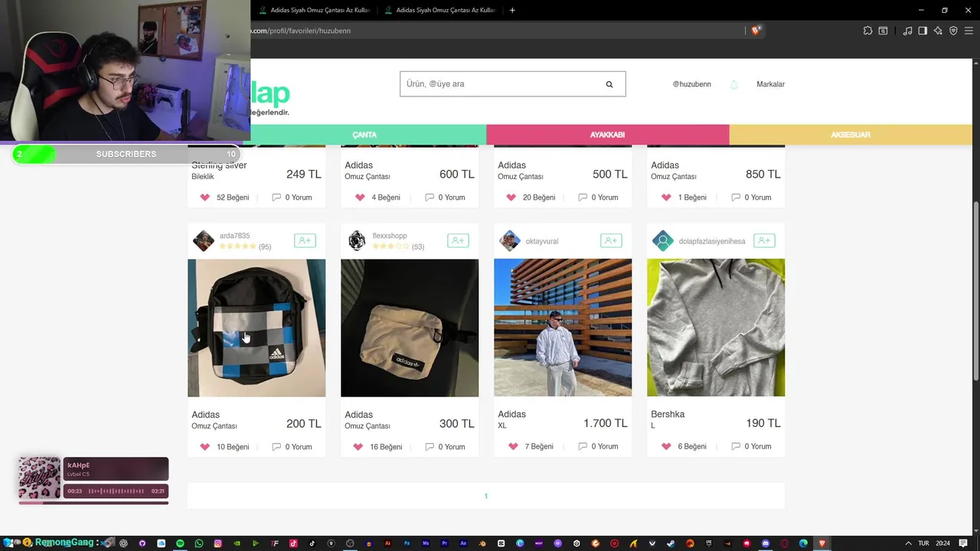Click the 300 TL price on the Adidas pouch

coord(457,423)
